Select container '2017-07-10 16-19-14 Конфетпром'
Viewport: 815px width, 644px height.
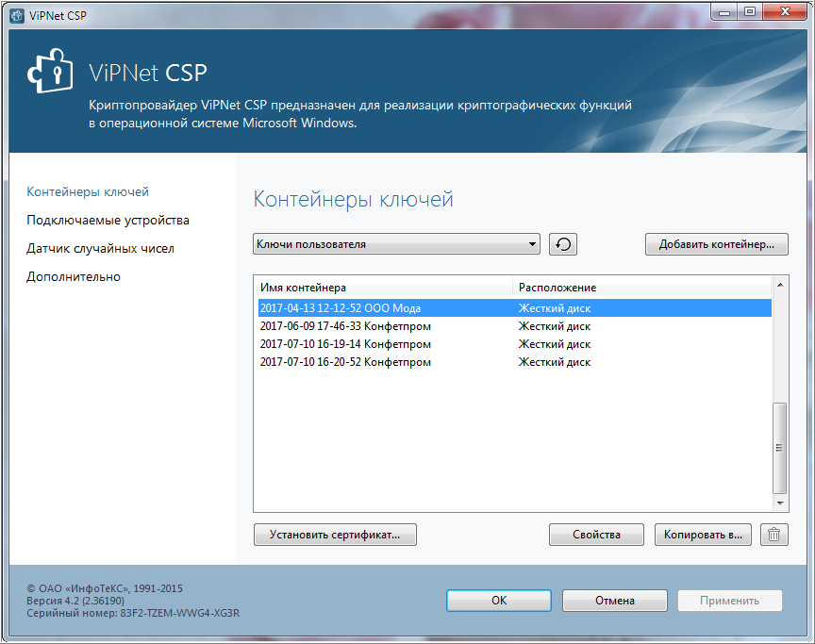pos(515,344)
